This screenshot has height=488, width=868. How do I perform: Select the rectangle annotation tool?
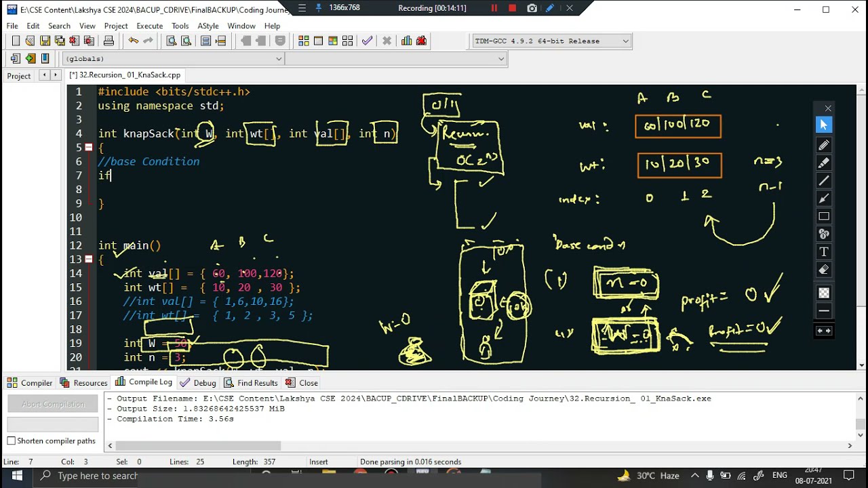824,216
